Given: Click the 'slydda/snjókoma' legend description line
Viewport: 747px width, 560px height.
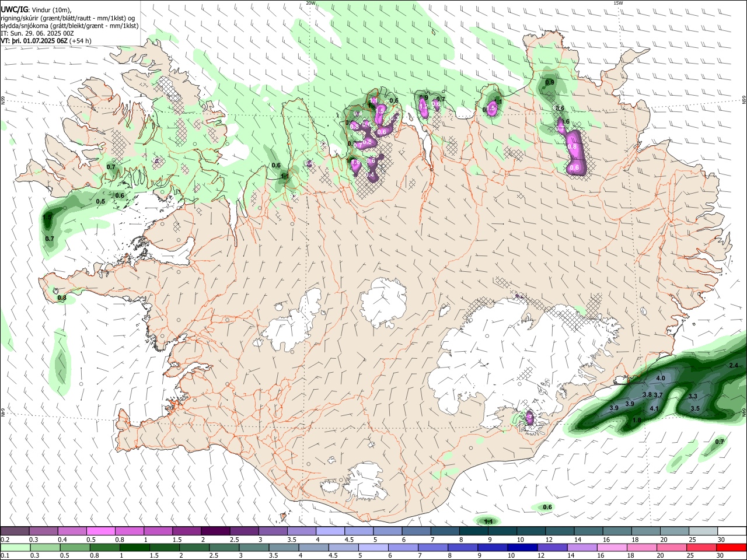Looking at the screenshot, I should (x=69, y=26).
